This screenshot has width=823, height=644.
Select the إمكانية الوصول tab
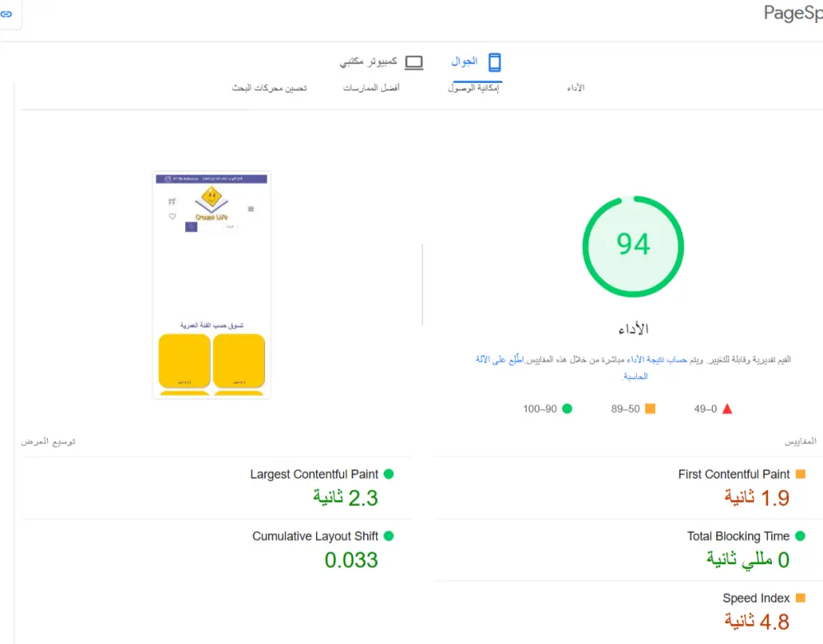tap(475, 86)
